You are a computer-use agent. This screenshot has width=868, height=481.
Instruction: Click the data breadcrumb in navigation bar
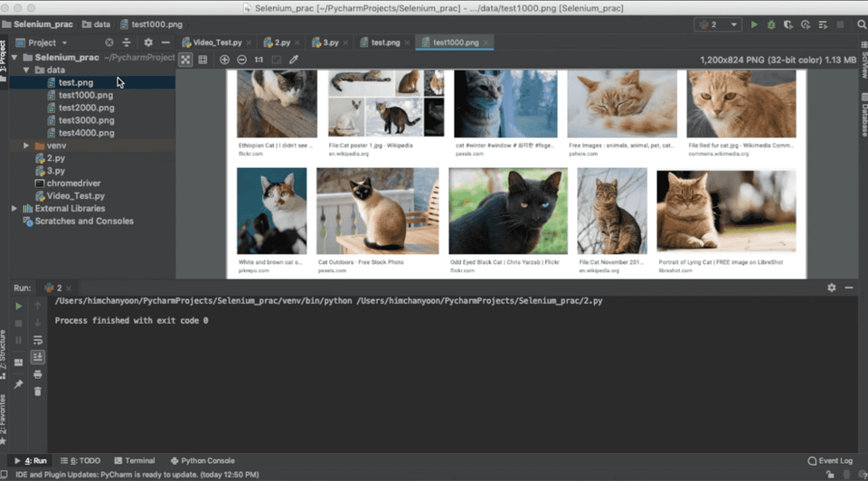(x=97, y=24)
